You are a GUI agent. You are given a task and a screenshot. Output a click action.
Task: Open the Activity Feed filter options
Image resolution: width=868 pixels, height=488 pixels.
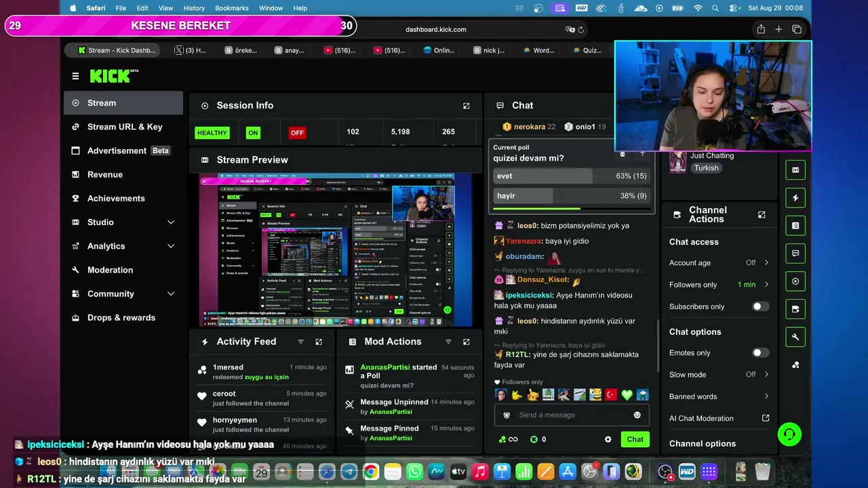(x=301, y=342)
